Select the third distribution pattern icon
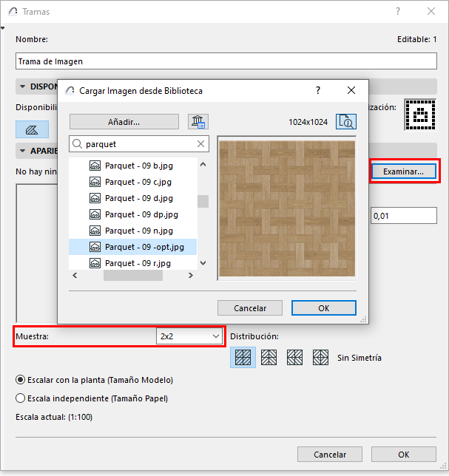Screen dimensions: 449x476 (294, 357)
